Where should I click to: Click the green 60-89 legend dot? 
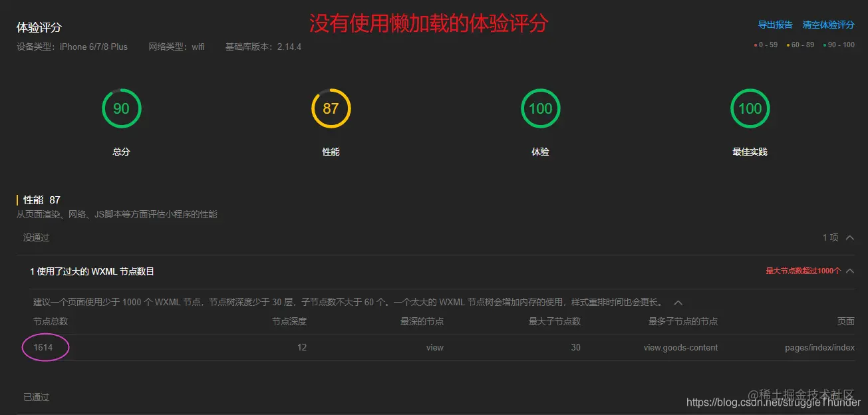point(789,43)
